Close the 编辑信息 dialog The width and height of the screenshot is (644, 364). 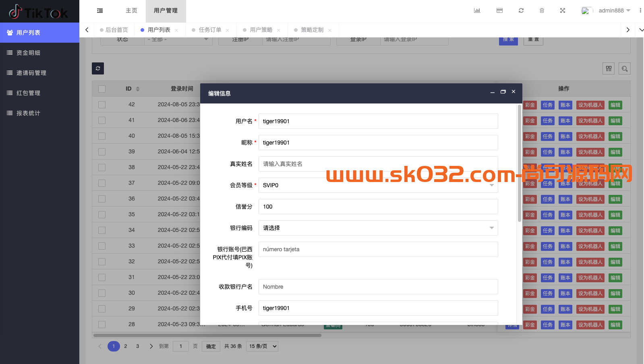coord(514,92)
